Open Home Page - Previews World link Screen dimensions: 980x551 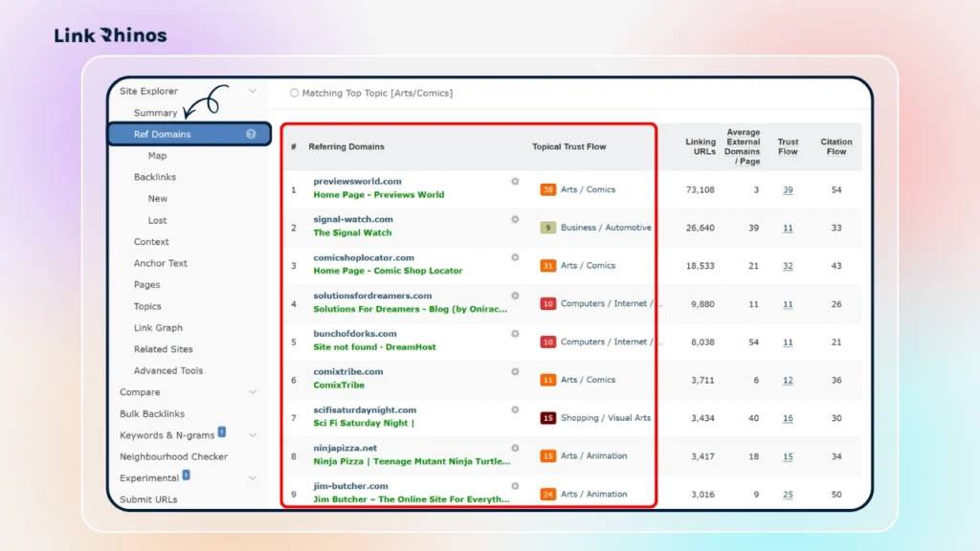(x=379, y=195)
